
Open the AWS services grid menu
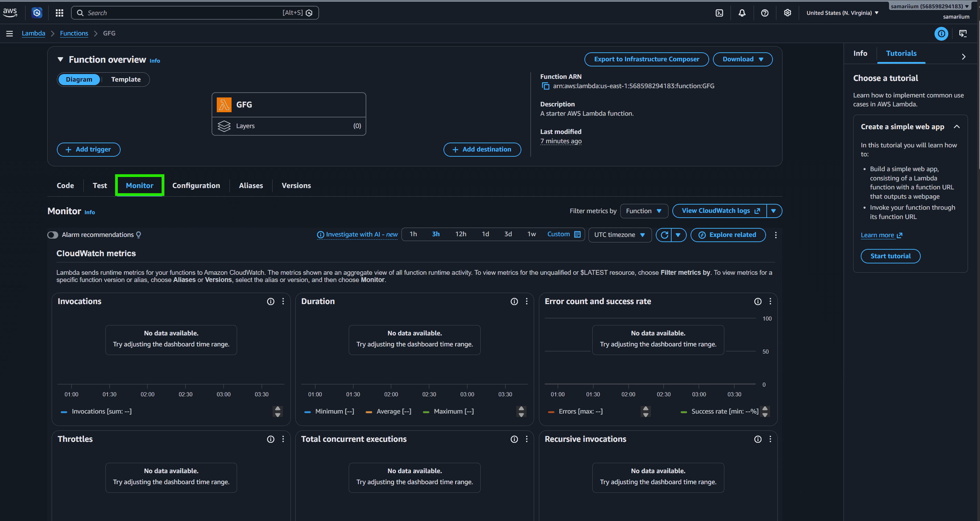[x=59, y=13]
